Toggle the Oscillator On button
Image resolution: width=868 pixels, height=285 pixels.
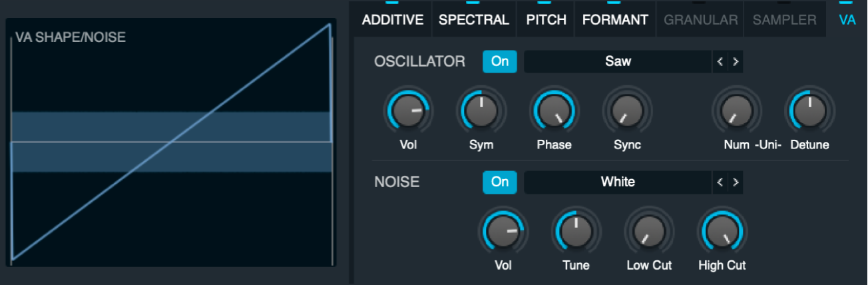coord(499,62)
